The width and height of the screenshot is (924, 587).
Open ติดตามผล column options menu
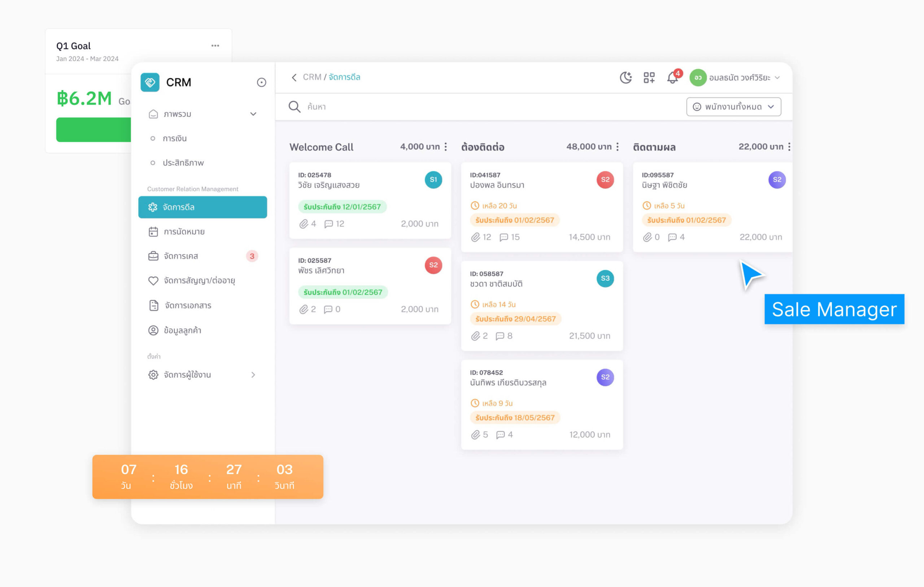pyautogui.click(x=789, y=146)
